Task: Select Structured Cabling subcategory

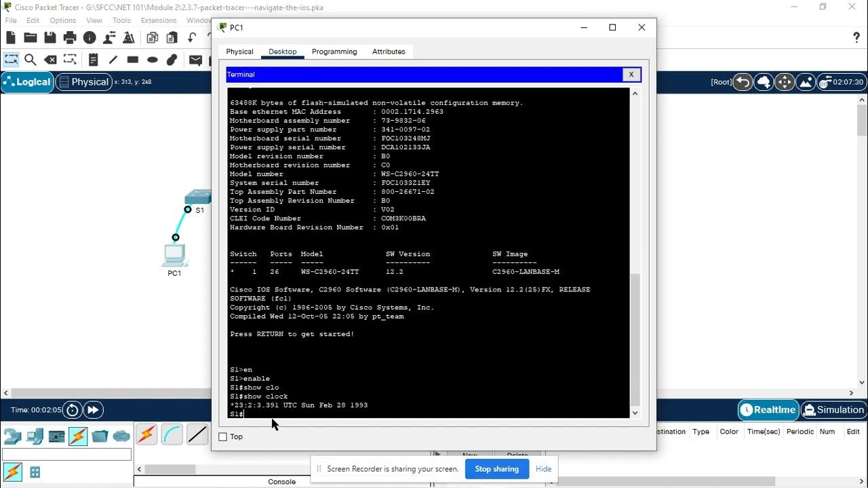Action: [x=35, y=472]
